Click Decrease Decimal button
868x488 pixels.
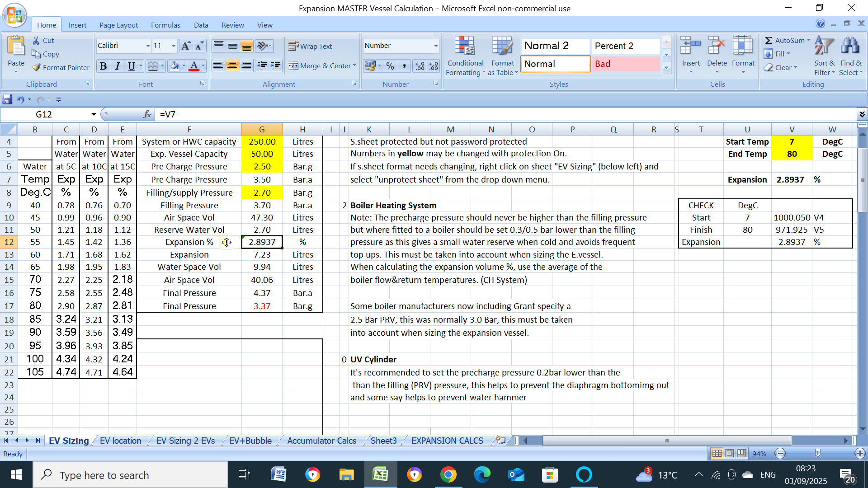coord(434,66)
